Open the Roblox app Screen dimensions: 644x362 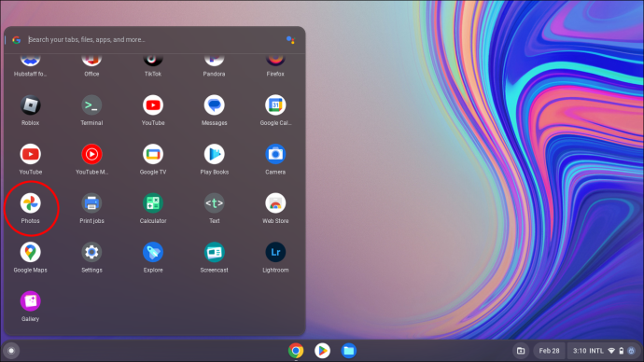[31, 105]
